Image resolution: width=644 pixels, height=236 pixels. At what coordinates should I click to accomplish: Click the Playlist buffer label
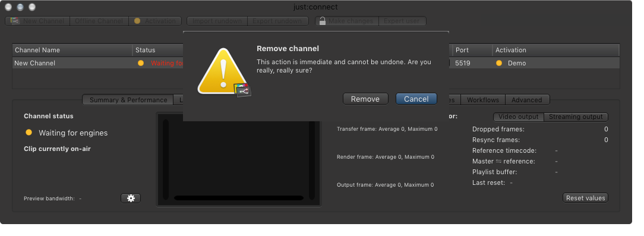pyautogui.click(x=494, y=172)
